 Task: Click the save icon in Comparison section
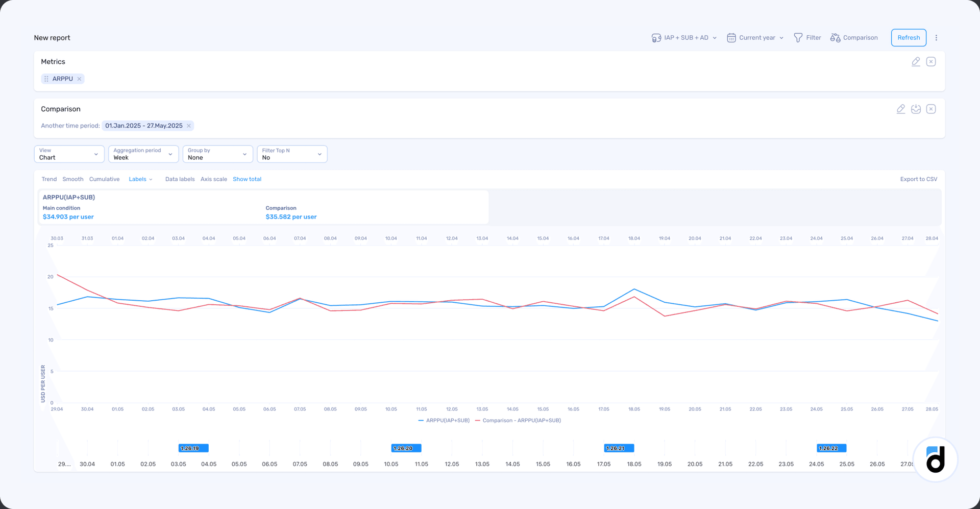point(916,109)
